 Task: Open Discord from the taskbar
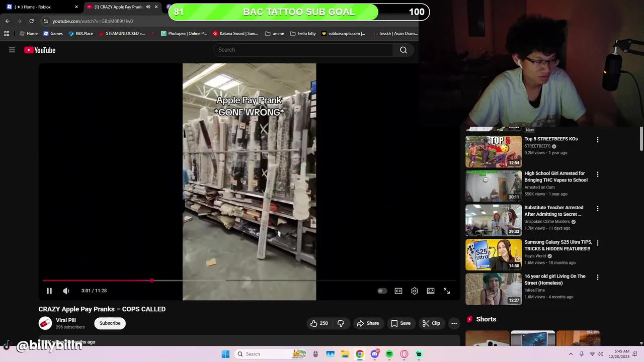click(x=375, y=354)
